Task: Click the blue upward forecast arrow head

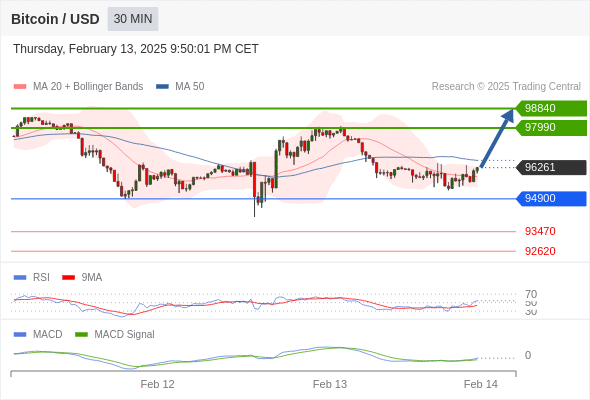Action: click(x=509, y=115)
